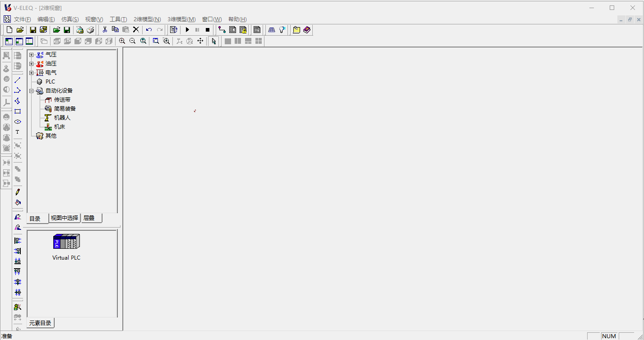Select 传送带 in the tree
644x340 pixels.
click(x=62, y=100)
